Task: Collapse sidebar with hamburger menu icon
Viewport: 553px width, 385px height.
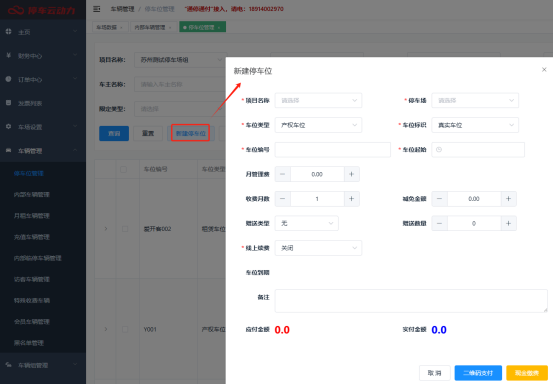Action: pos(97,9)
